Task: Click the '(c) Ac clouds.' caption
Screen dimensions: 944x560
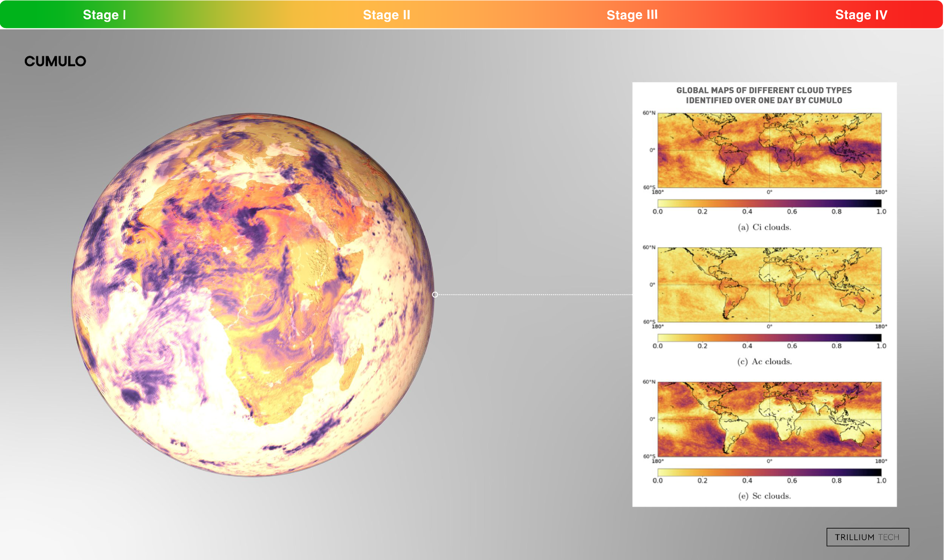Action: (764, 361)
